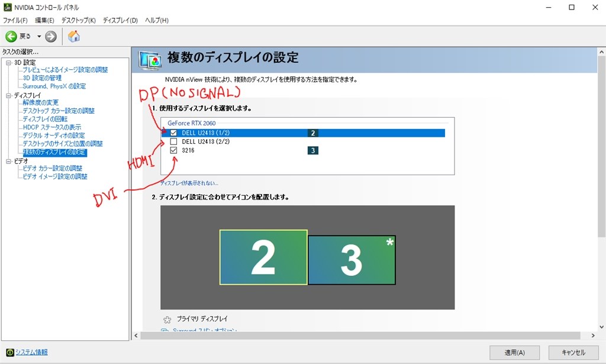Uncheck the DELL U2413 (1/2) checkbox

pos(173,133)
